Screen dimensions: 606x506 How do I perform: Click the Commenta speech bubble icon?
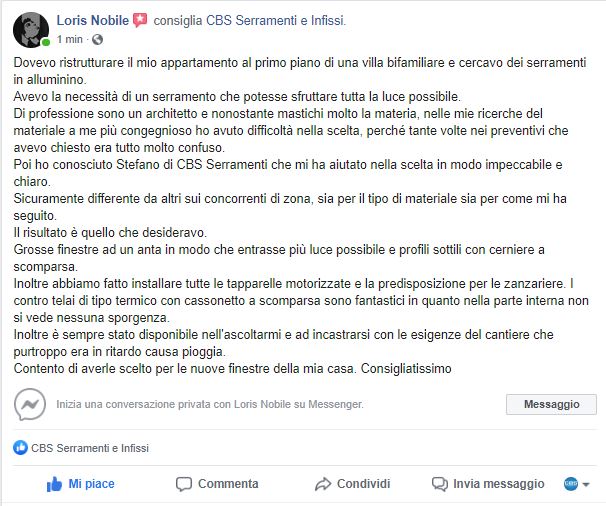[184, 484]
